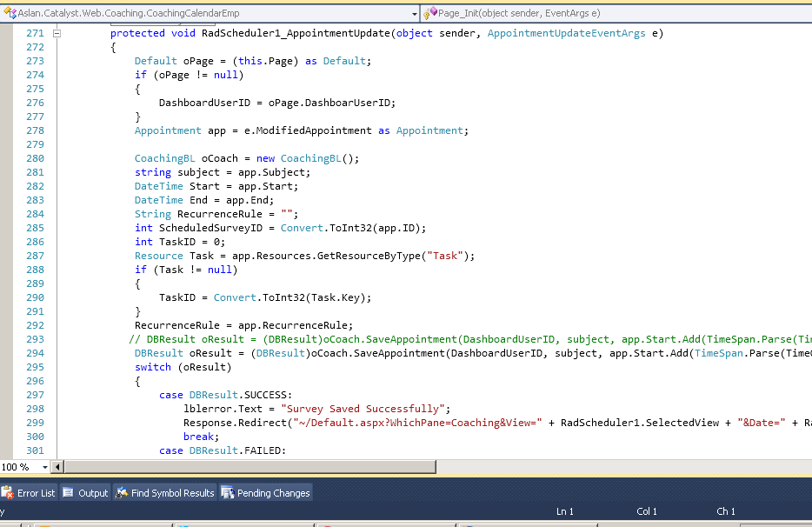Screen dimensions: 812x527
Task: Click the "Task" string in GetResourceByType call
Action: (445, 256)
